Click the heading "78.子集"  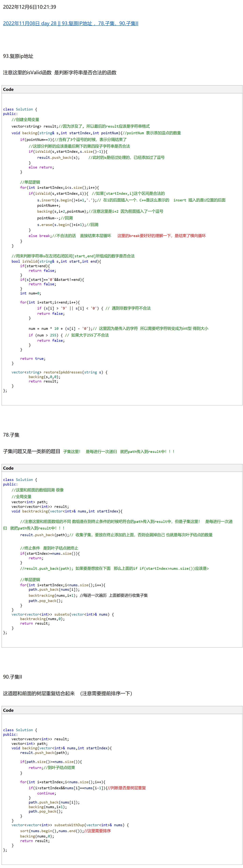click(11, 435)
